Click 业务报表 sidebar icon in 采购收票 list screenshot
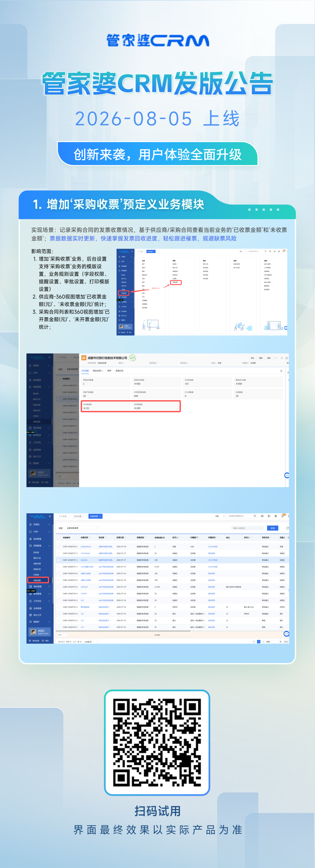This screenshot has height=868, width=315. [30, 608]
